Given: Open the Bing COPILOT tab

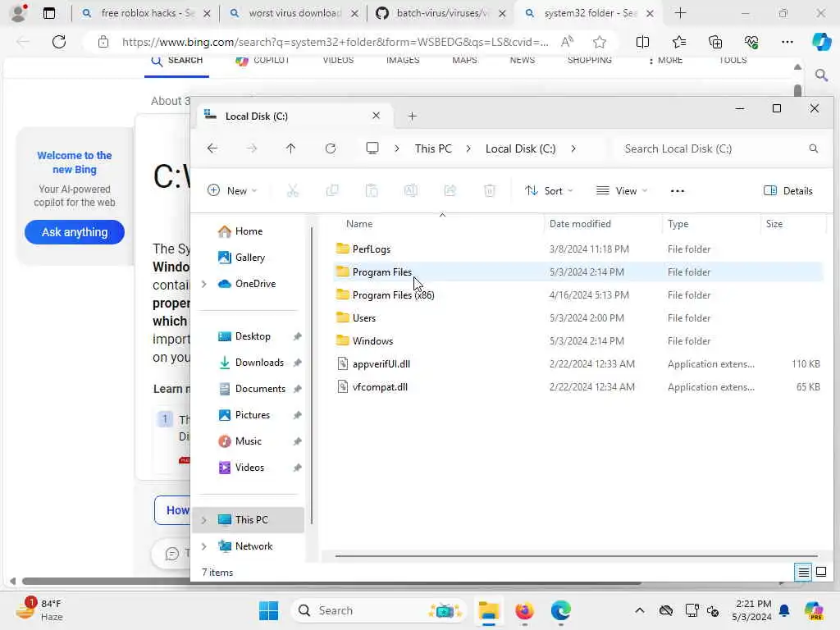Looking at the screenshot, I should 262,60.
